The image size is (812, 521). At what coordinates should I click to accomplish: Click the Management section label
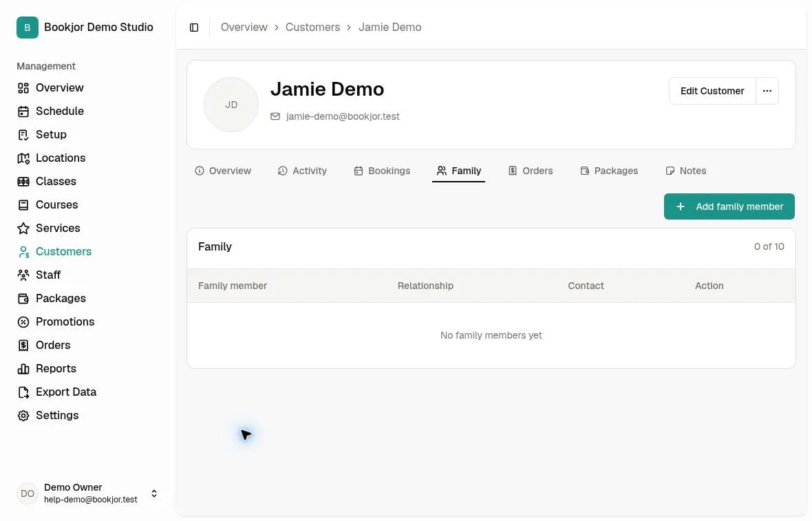pyautogui.click(x=46, y=66)
